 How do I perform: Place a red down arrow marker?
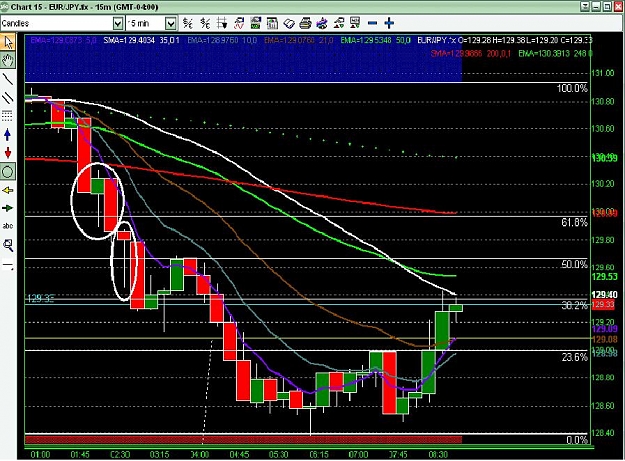coord(8,153)
